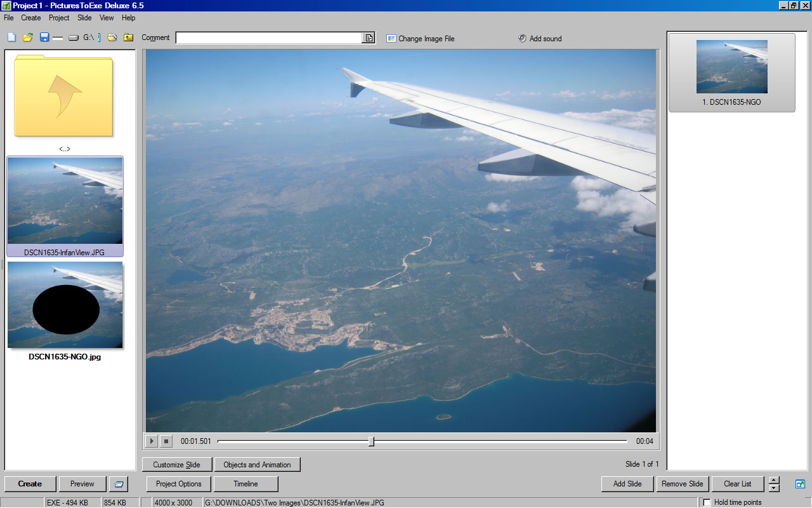Image resolution: width=812 pixels, height=508 pixels.
Task: Click Change Image File
Action: click(421, 39)
